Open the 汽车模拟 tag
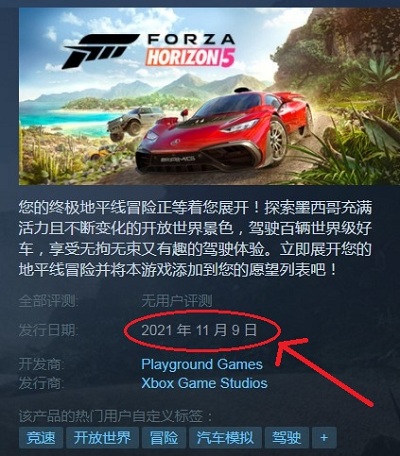 coord(225,438)
